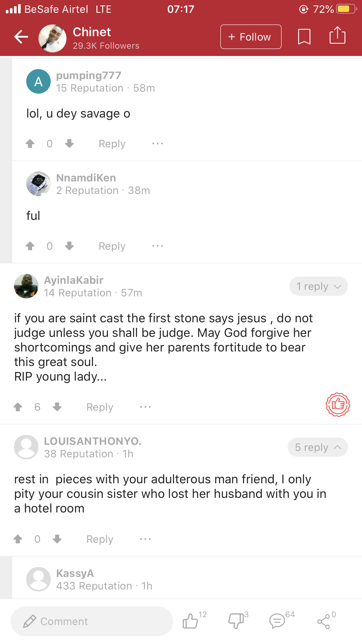
Task: Downvote LOUISANTHONYO's comment
Action: (57, 539)
